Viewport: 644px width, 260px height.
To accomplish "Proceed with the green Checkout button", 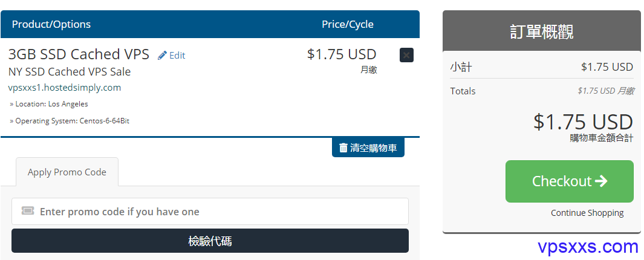I will [x=569, y=181].
